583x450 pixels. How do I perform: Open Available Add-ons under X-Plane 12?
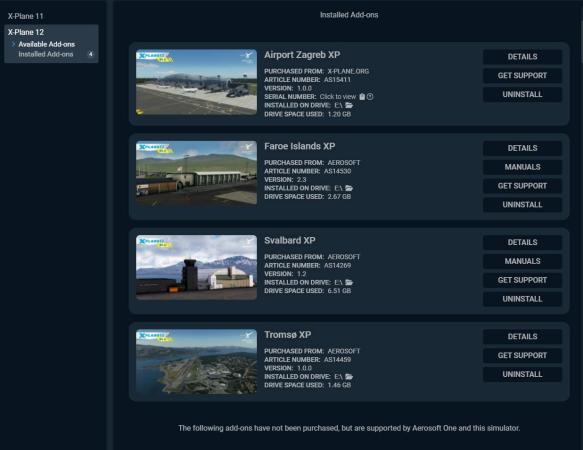coord(46,44)
